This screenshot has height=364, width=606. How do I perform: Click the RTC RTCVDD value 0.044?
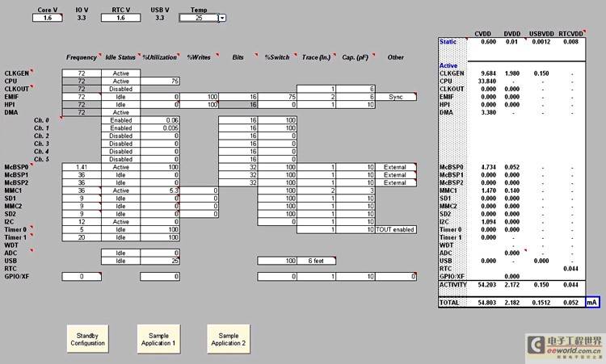tap(570, 269)
